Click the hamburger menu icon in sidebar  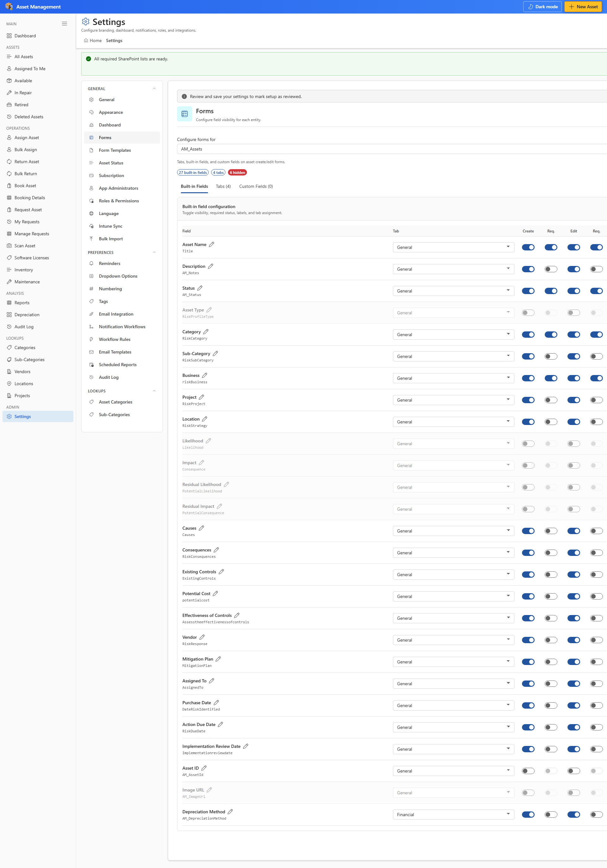click(x=64, y=23)
